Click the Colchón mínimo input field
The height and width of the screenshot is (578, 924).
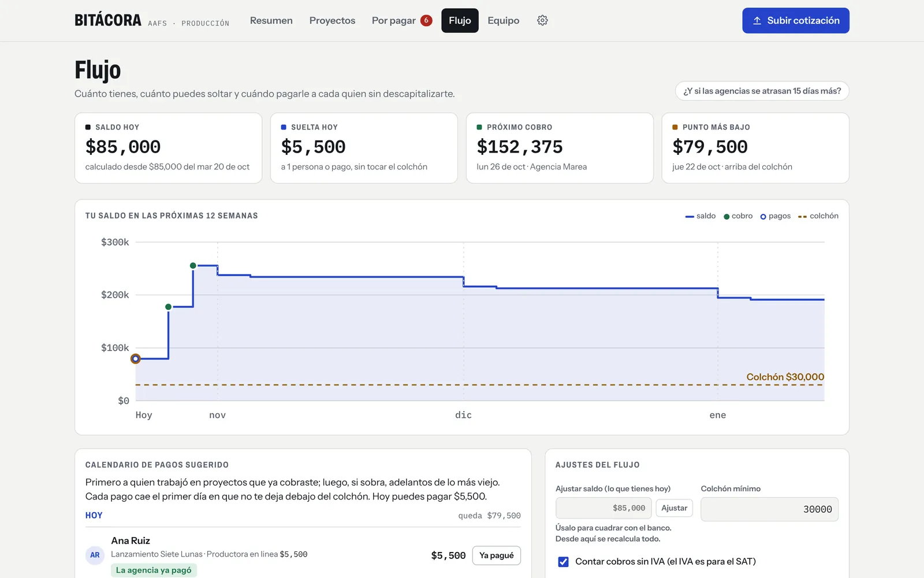tap(769, 509)
